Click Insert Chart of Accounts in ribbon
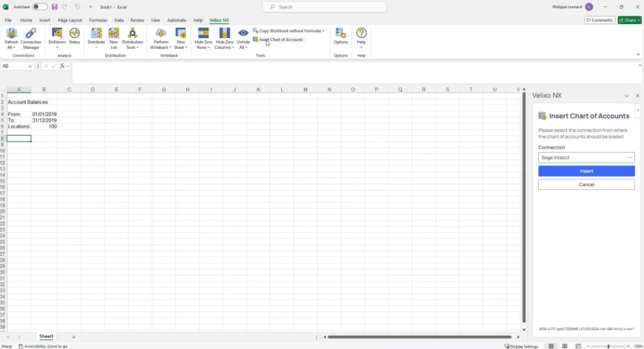 pos(278,40)
